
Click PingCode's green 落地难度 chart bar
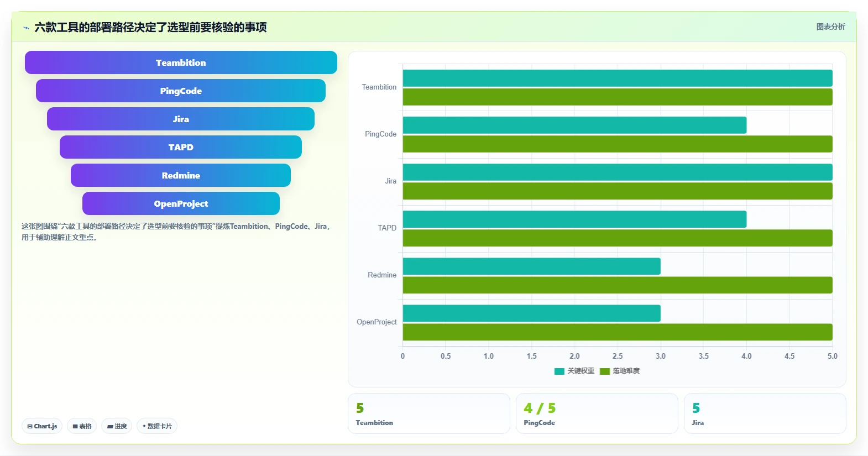pyautogui.click(x=618, y=144)
